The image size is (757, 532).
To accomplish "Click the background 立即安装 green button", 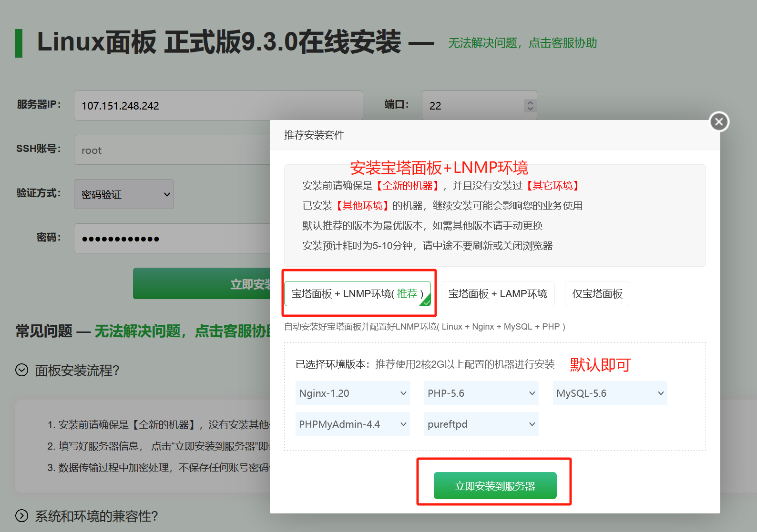I will tap(202, 283).
